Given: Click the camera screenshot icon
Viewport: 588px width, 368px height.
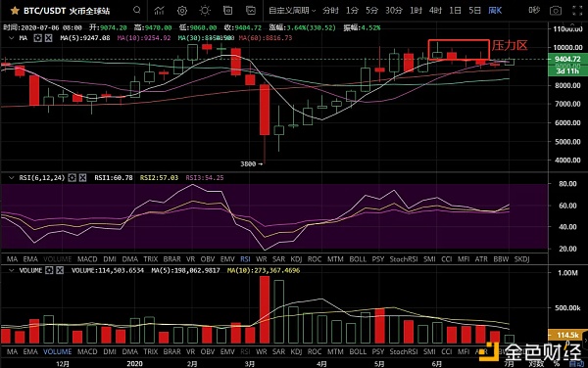Looking at the screenshot, I should click(x=556, y=11).
